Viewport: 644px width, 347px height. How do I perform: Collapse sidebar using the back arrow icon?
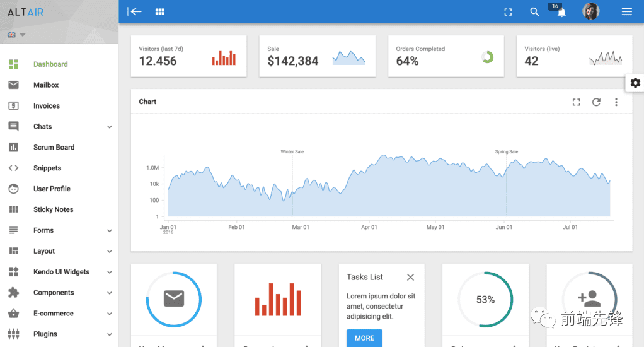click(x=134, y=11)
